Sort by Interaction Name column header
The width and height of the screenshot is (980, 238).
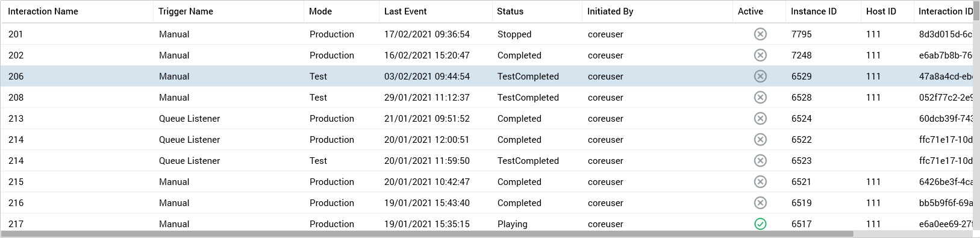pos(43,11)
